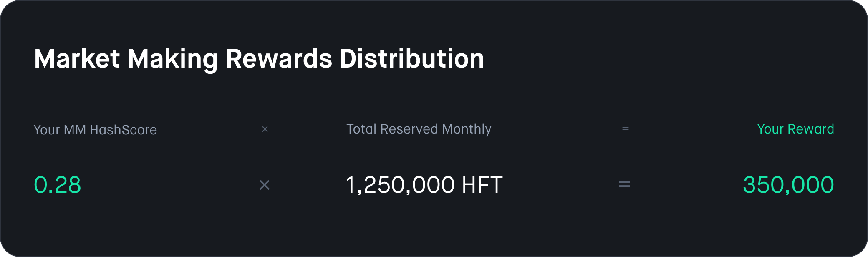868x257 pixels.
Task: Select the green 0.28 HashScore value
Action: click(57, 185)
